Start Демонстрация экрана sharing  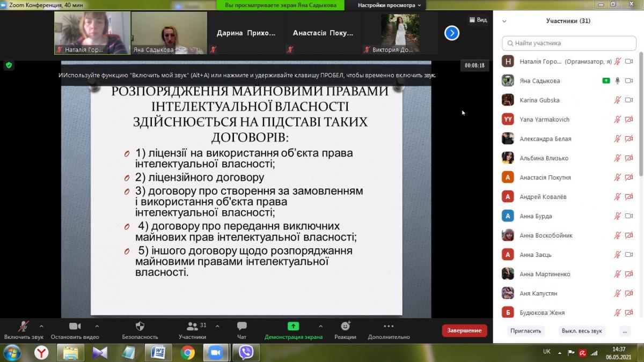tap(294, 330)
